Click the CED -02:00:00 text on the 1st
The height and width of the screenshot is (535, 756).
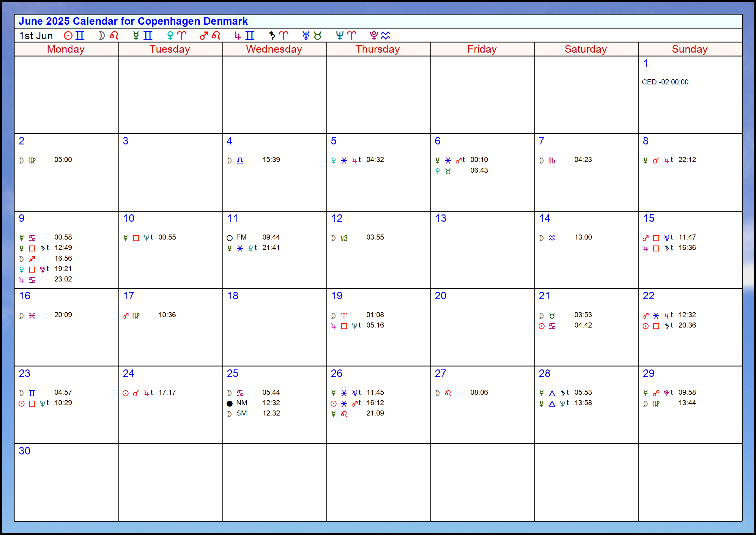pos(665,82)
